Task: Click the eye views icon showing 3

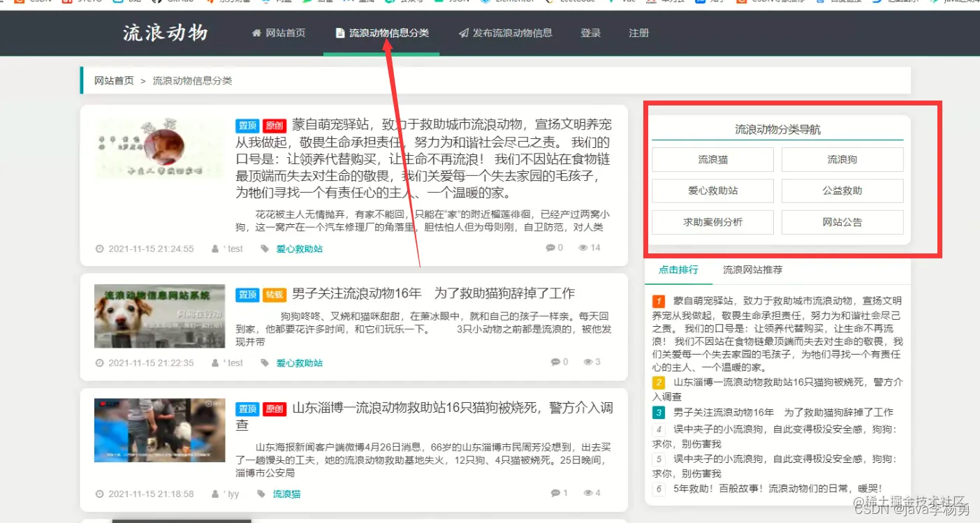Action: tap(588, 362)
